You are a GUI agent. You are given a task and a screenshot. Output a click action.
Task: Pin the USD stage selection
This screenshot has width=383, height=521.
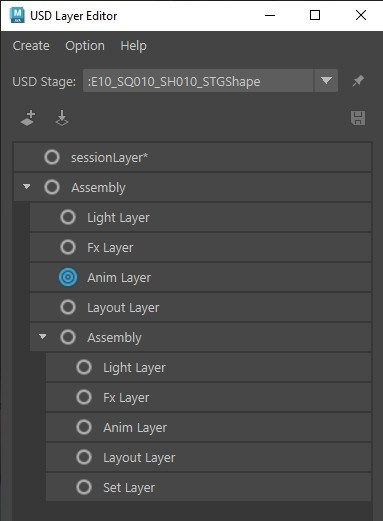click(358, 81)
